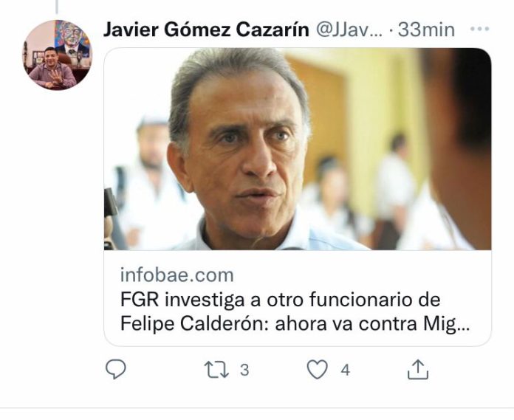This screenshot has width=514, height=420.
Task: Open the 33min tweet timestamp
Action: (426, 30)
